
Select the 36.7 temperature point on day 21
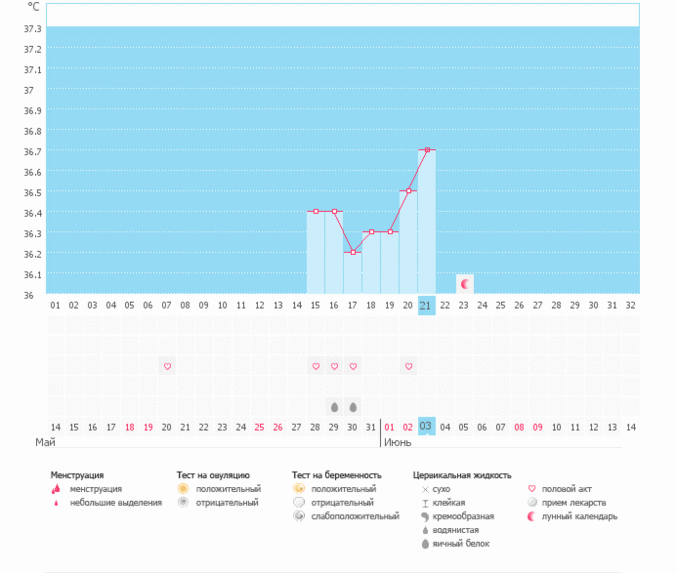pyautogui.click(x=427, y=150)
